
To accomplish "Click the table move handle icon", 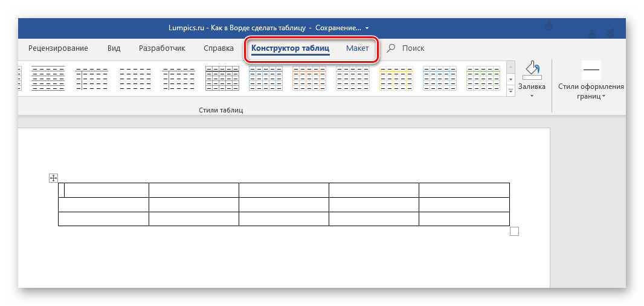I will point(54,178).
